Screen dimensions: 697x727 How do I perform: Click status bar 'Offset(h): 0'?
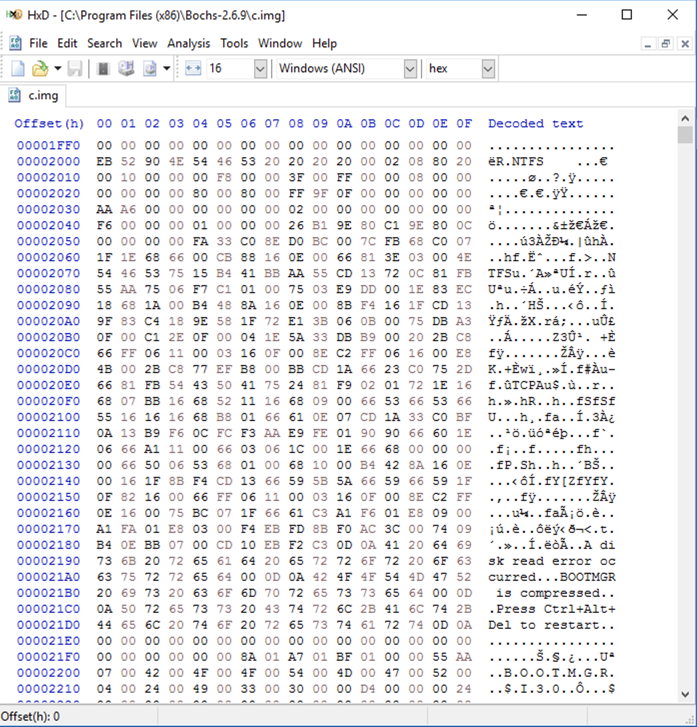pyautogui.click(x=31, y=716)
